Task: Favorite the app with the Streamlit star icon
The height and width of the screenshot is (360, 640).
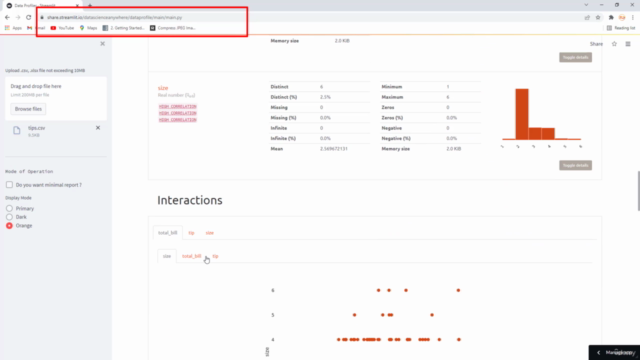Action: (614, 44)
